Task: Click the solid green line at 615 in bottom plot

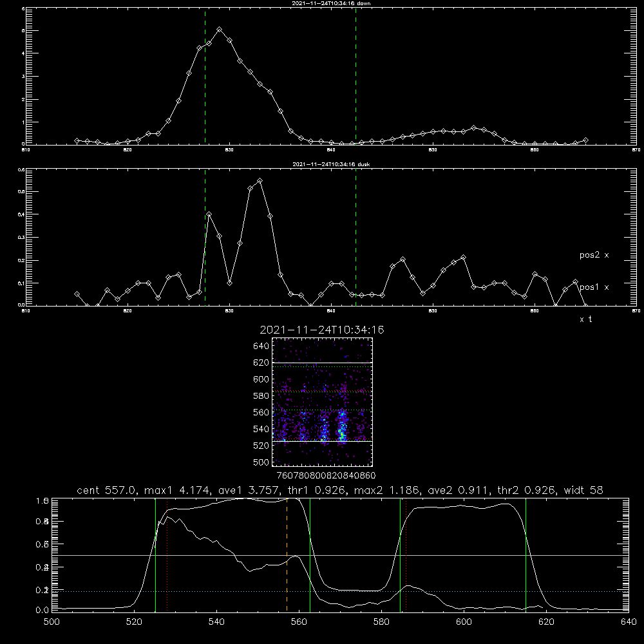Action: [526, 554]
